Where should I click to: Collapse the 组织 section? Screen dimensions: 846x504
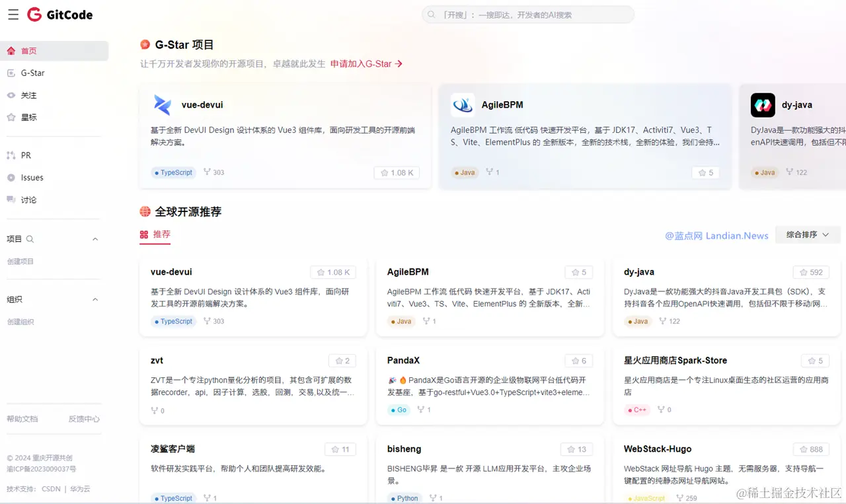click(95, 299)
